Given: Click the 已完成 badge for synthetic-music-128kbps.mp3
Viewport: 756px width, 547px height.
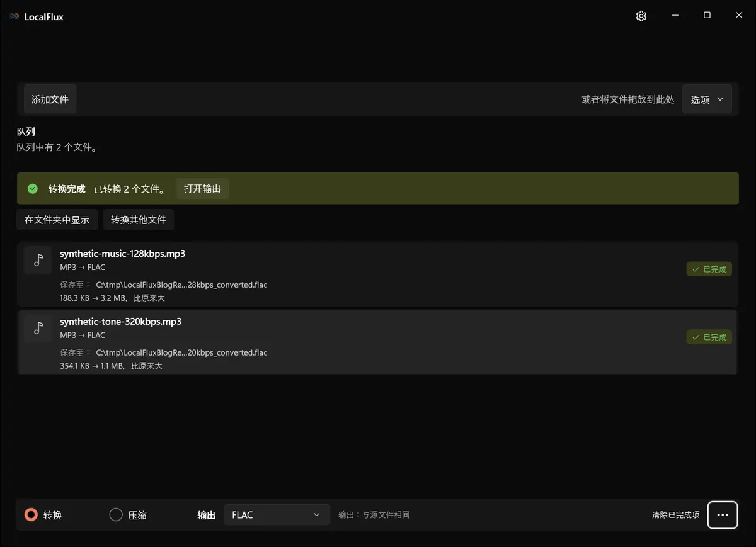Looking at the screenshot, I should [709, 269].
